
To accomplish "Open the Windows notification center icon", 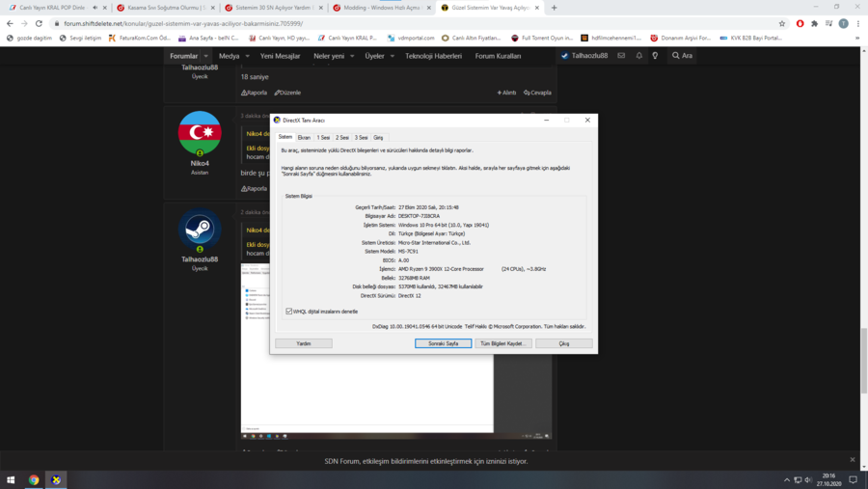I will tap(854, 480).
